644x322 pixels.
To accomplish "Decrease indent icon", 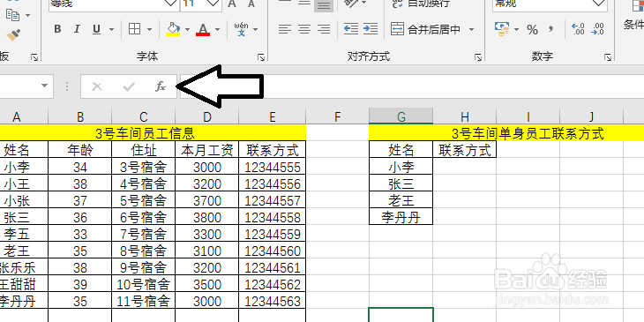I will 351,29.
